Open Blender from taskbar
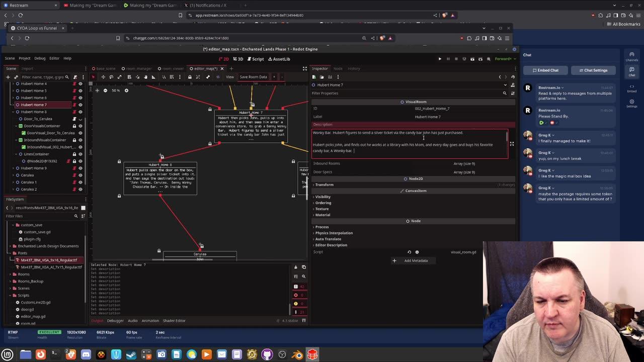This screenshot has height=362, width=644. click(x=297, y=354)
